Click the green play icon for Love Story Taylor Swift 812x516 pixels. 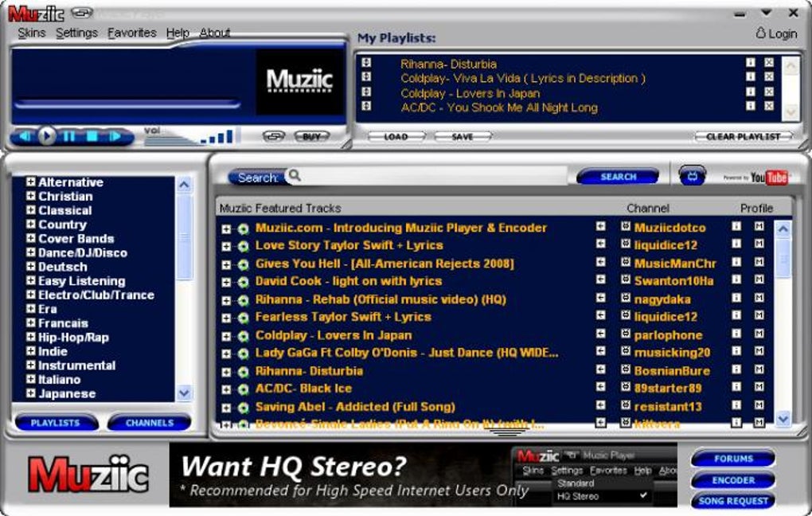pyautogui.click(x=243, y=247)
